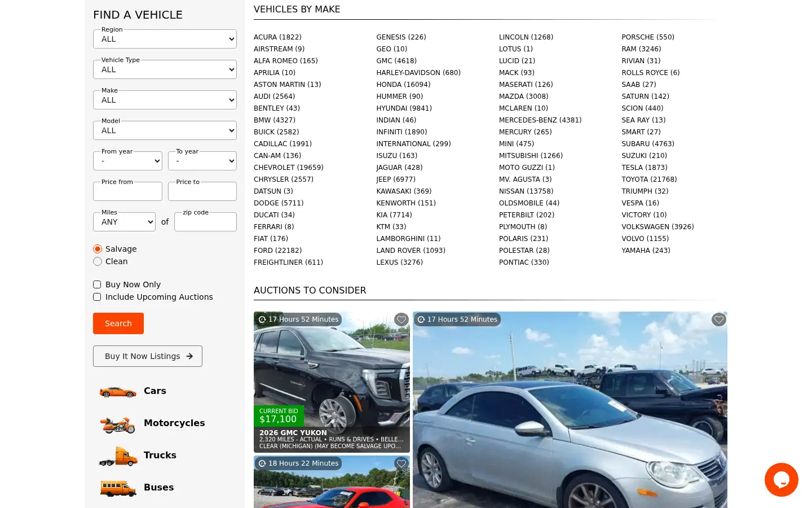Click the clock icon on the silver convertible timer
The width and height of the screenshot is (812, 508).
[x=421, y=319]
